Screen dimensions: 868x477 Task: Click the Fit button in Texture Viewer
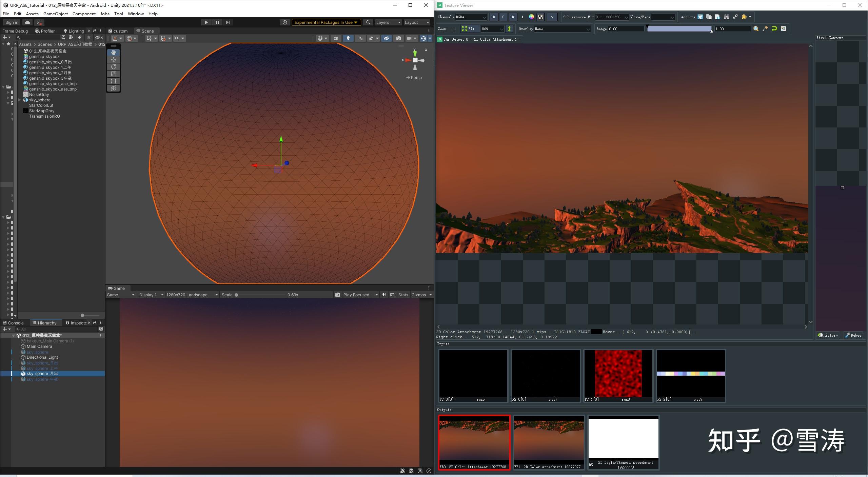(x=469, y=29)
